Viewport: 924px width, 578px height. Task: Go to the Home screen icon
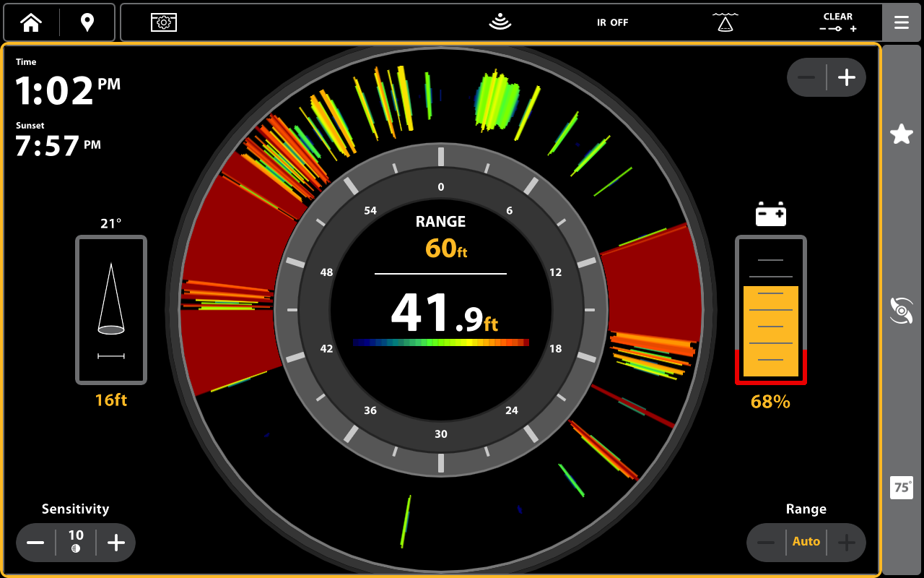(31, 23)
